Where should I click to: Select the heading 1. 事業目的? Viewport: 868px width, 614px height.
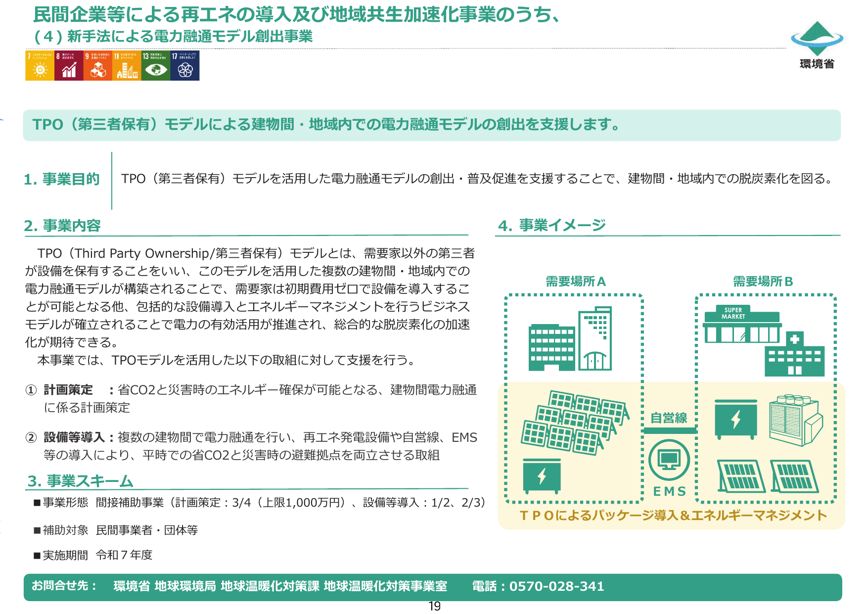[62, 179]
